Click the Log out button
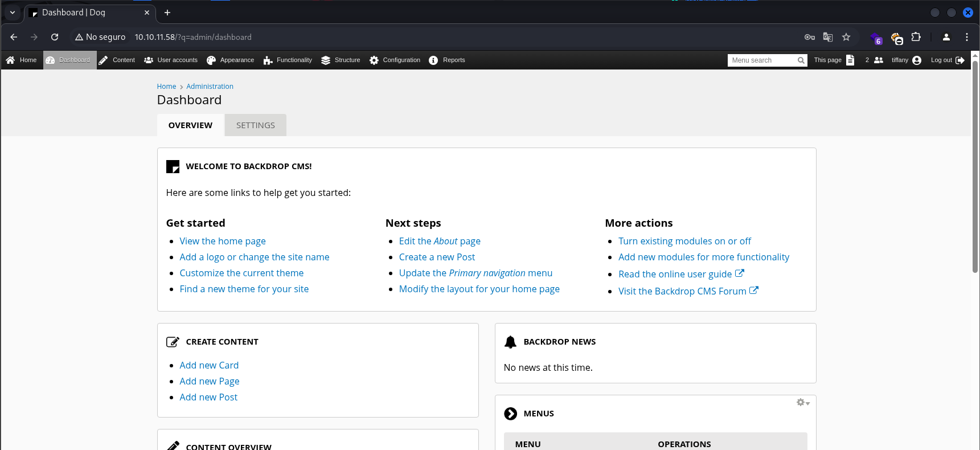 coord(947,60)
